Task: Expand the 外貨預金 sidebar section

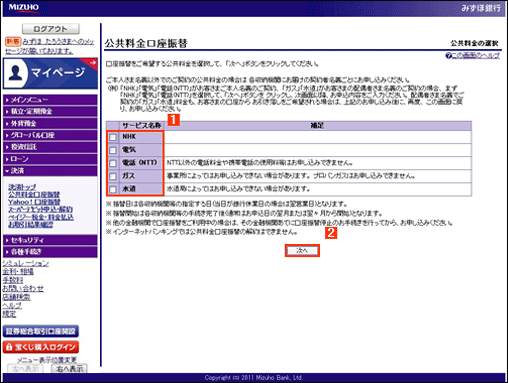Action: point(50,123)
